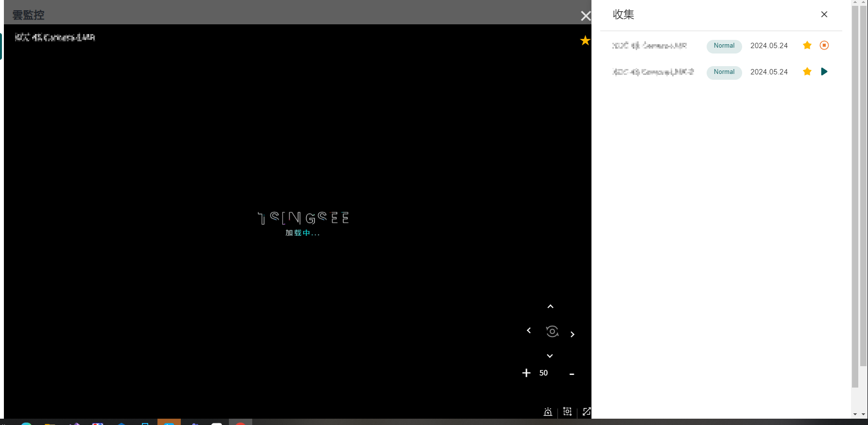The width and height of the screenshot is (868, 425).
Task: Click the 雲監控 dialog title
Action: click(x=28, y=15)
